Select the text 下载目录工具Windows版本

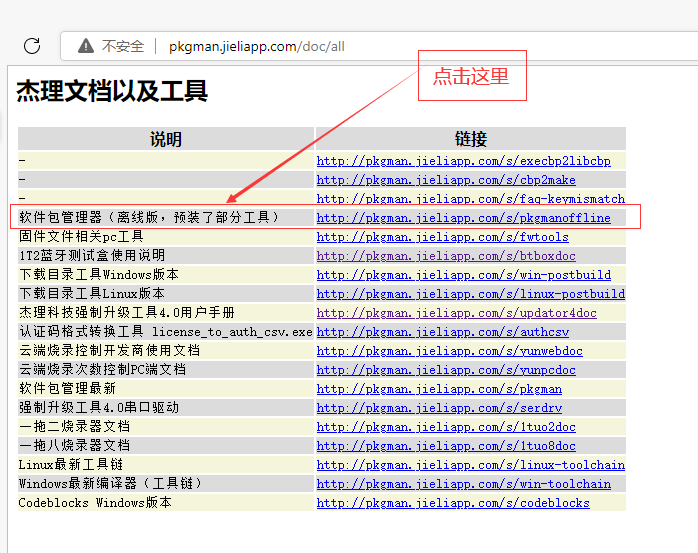(x=99, y=275)
